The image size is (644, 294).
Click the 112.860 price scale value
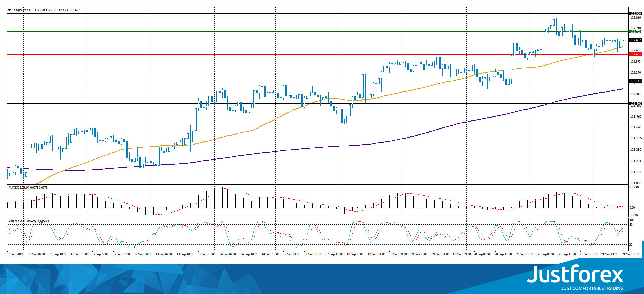click(635, 18)
